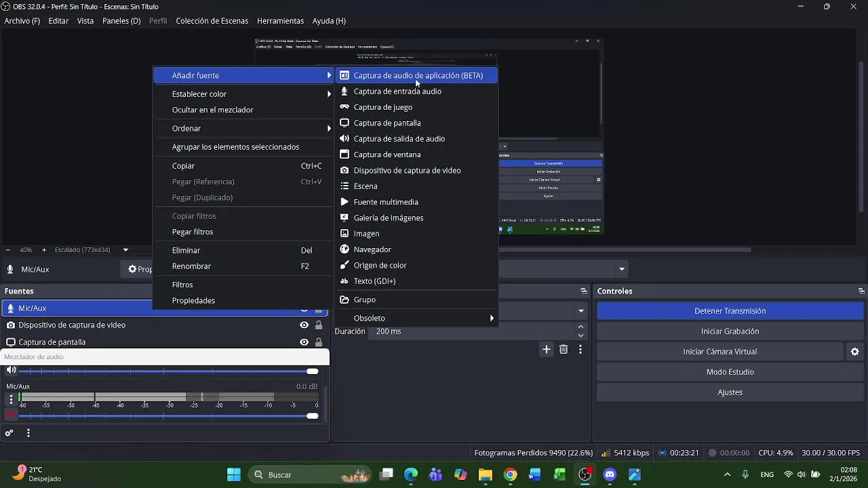
Task: Select Dispositivo de captura de video in Fuentes
Action: (x=72, y=325)
